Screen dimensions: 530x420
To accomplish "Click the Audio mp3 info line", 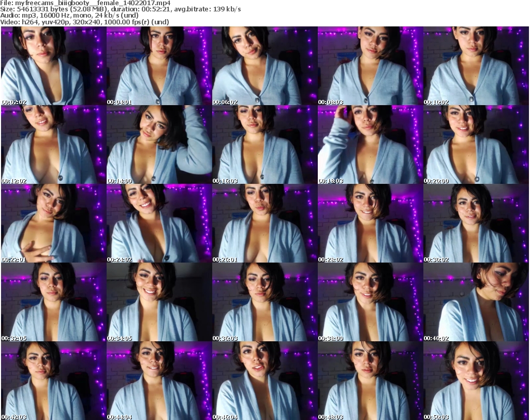I will click(x=69, y=16).
